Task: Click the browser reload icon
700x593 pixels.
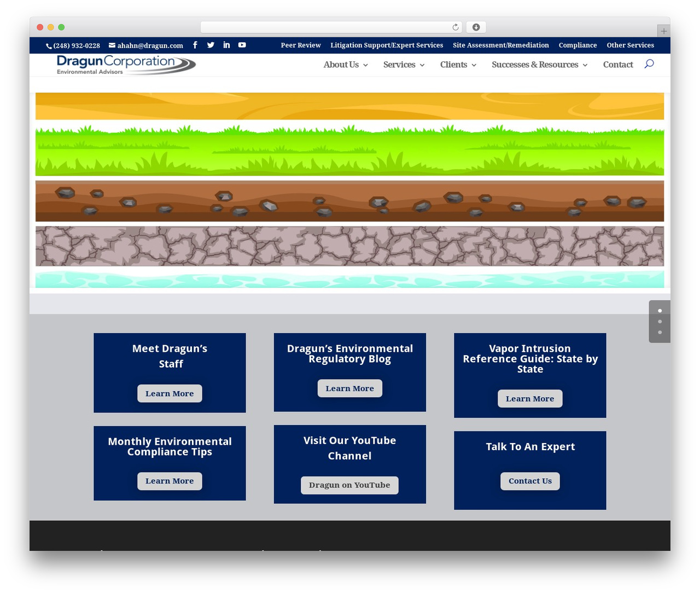Action: 456,27
